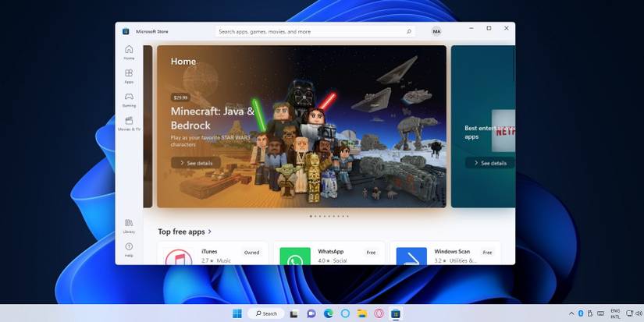This screenshot has height=322, width=644.
Task: Minimize the Microsoft Store window
Action: (471, 28)
